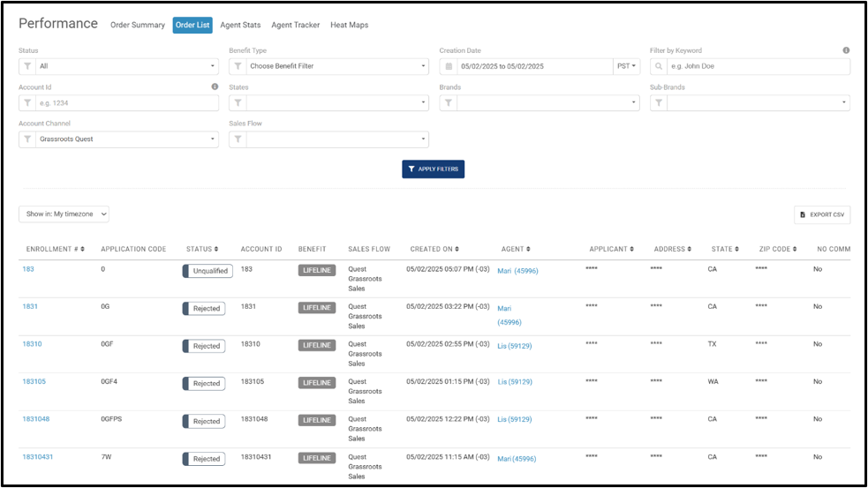The width and height of the screenshot is (868, 488).
Task: Open agent Lis (59129) in row 183105
Action: tap(514, 382)
